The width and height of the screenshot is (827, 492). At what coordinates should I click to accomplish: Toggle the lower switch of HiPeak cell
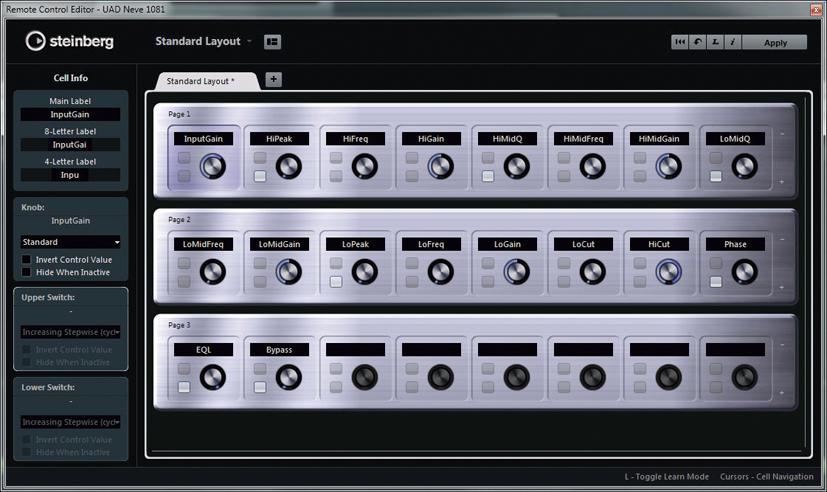point(260,176)
